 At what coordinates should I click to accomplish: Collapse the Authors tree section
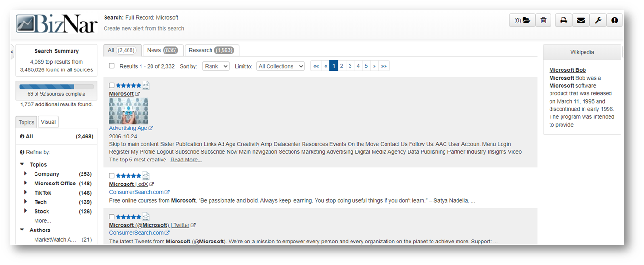(x=22, y=230)
